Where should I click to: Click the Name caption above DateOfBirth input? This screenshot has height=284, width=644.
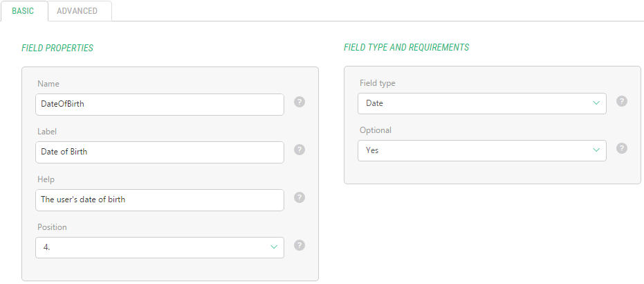coord(48,84)
